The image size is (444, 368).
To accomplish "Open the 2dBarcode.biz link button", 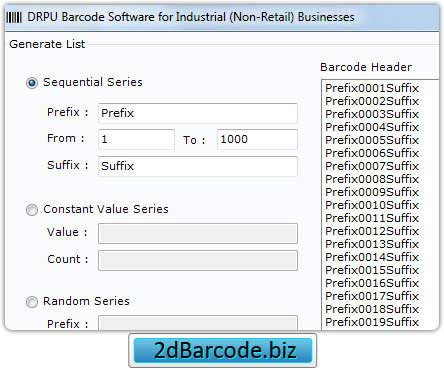I will (x=223, y=350).
